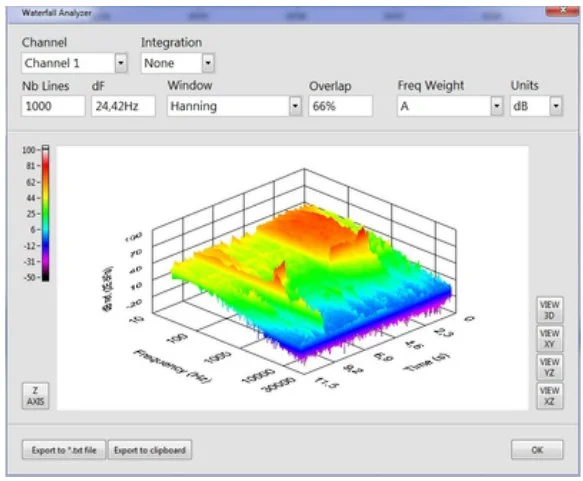Screen dimensions: 583x481
Task: Click the Frequency (Hz) axis label
Action: pyautogui.click(x=172, y=366)
